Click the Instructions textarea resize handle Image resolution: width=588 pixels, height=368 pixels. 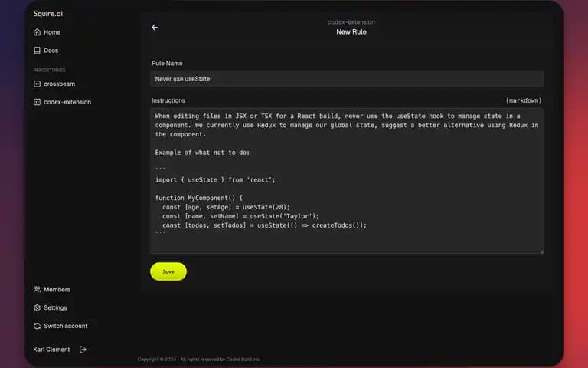click(541, 251)
